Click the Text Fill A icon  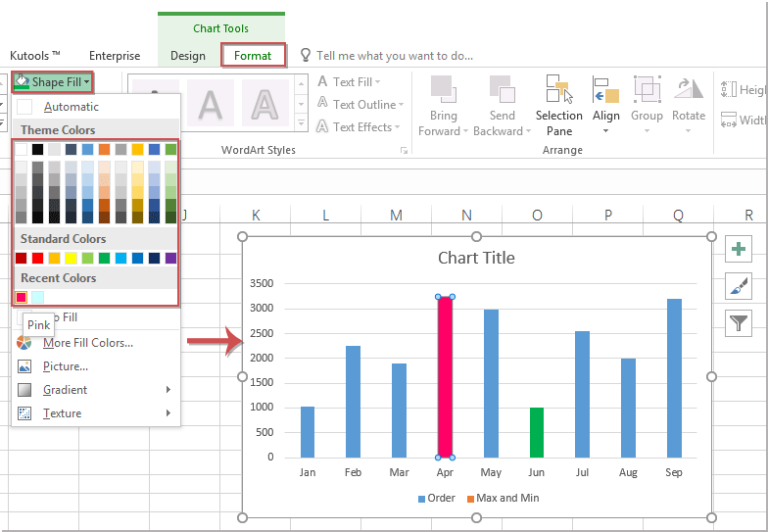tap(322, 80)
